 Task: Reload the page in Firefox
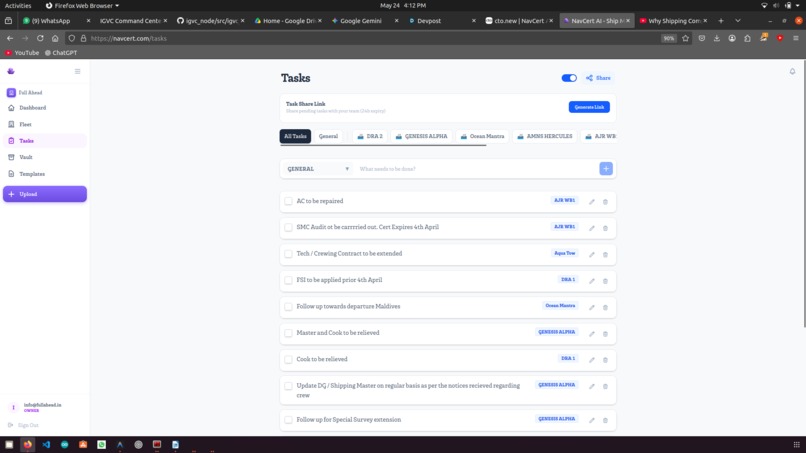click(40, 38)
